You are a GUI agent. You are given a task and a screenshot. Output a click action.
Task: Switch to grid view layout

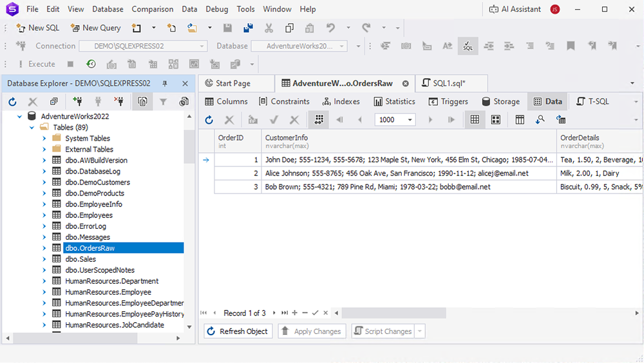tap(475, 120)
